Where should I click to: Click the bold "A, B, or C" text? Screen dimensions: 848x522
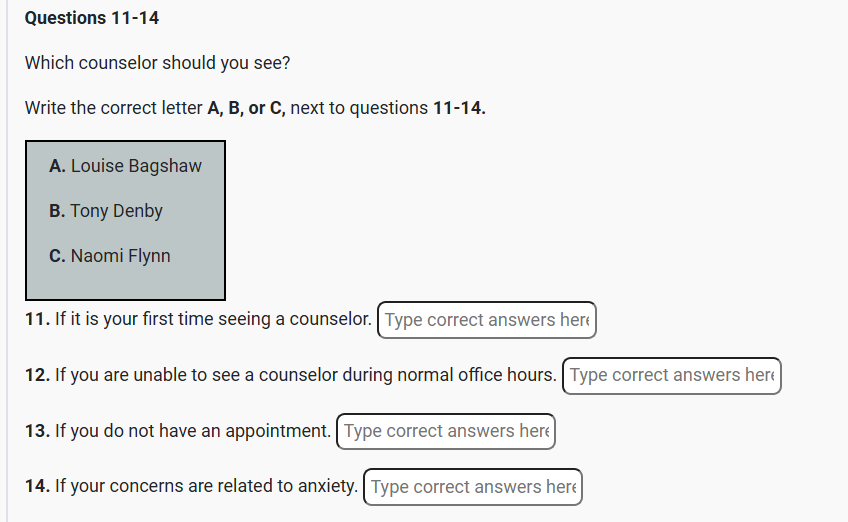[x=246, y=108]
